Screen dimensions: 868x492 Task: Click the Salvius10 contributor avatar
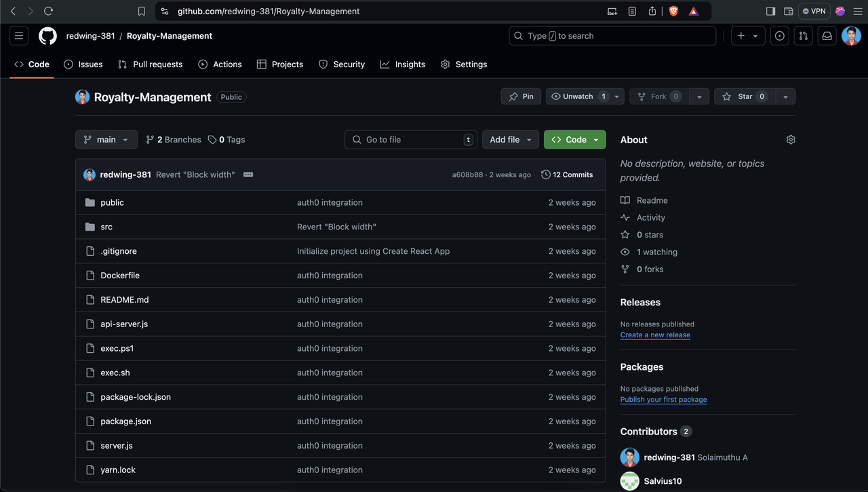click(630, 480)
